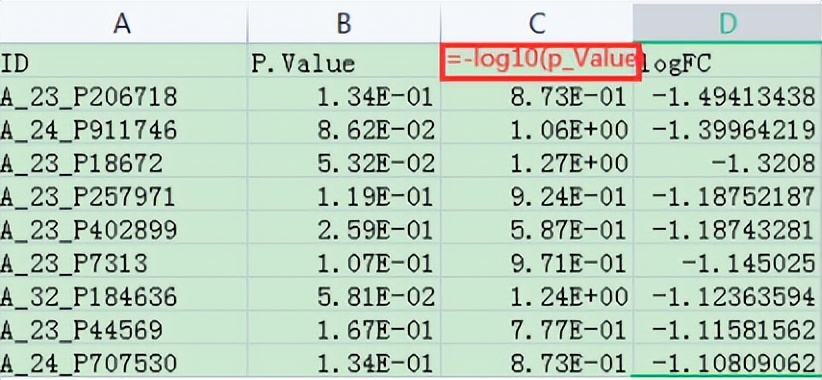Click the A_24_P707530 ID cell
The height and width of the screenshot is (380, 822).
point(123,361)
